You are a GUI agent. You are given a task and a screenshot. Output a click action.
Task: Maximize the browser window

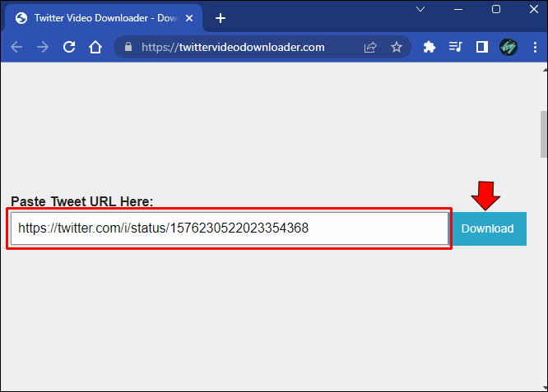[x=496, y=9]
